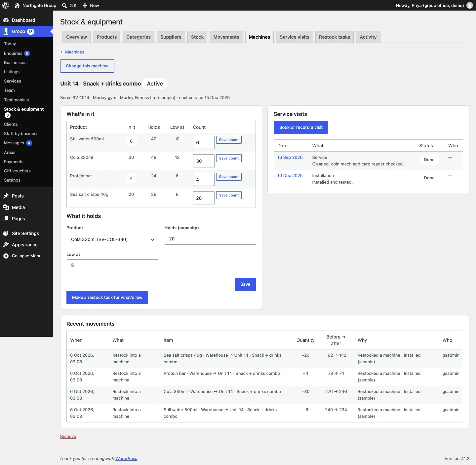Viewport: 476px width, 465px height.
Task: Open Pages via its icon
Action: [x=6, y=219]
